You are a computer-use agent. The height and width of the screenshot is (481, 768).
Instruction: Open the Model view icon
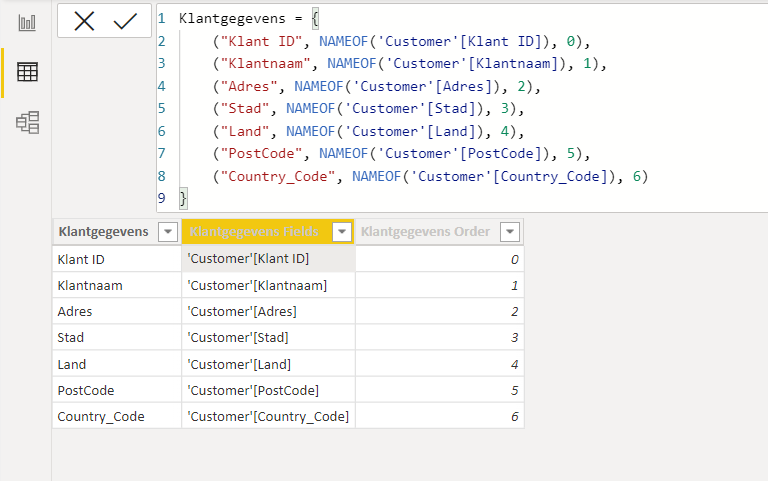coord(27,123)
